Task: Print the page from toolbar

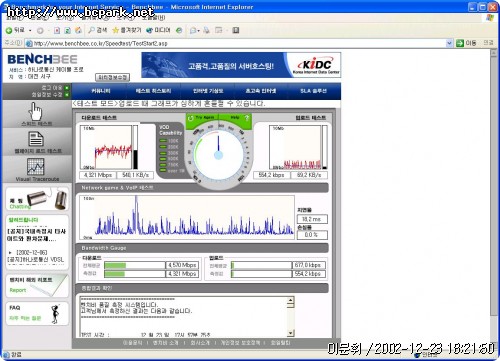Action: point(207,31)
